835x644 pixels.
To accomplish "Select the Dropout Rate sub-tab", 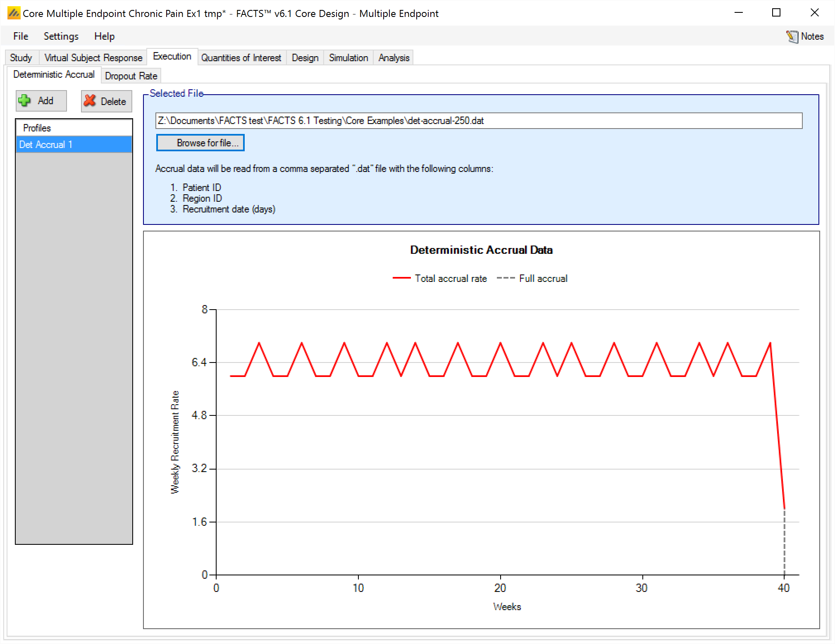I will pos(131,76).
